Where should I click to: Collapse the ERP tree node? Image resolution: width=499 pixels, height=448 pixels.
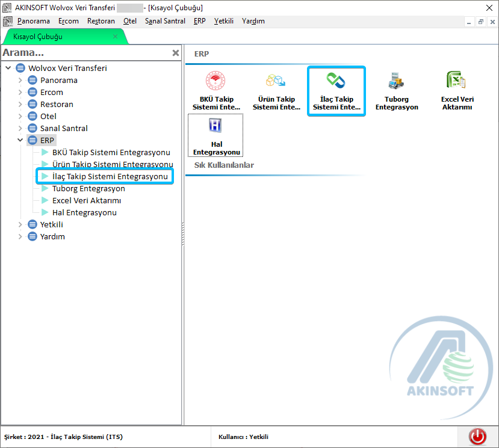(20, 140)
